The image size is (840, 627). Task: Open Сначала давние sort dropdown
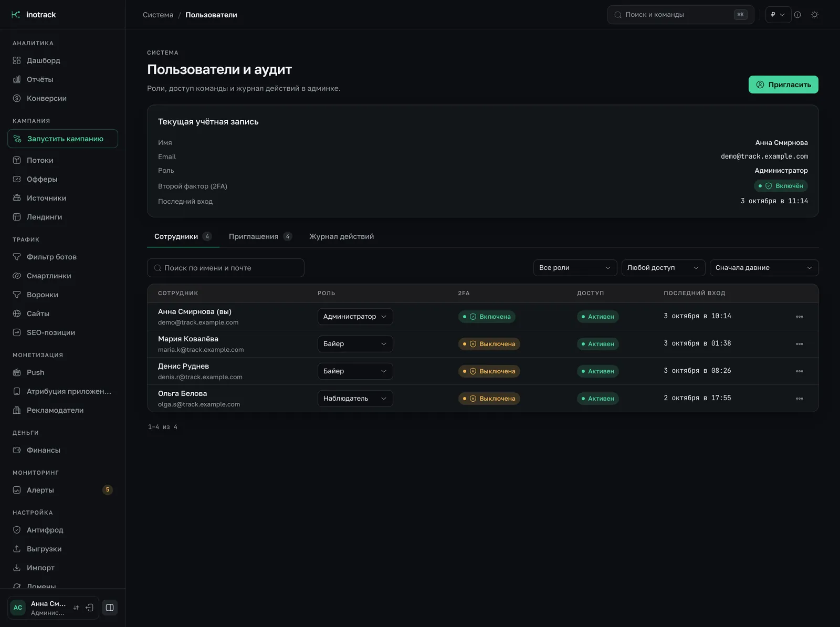[764, 268]
